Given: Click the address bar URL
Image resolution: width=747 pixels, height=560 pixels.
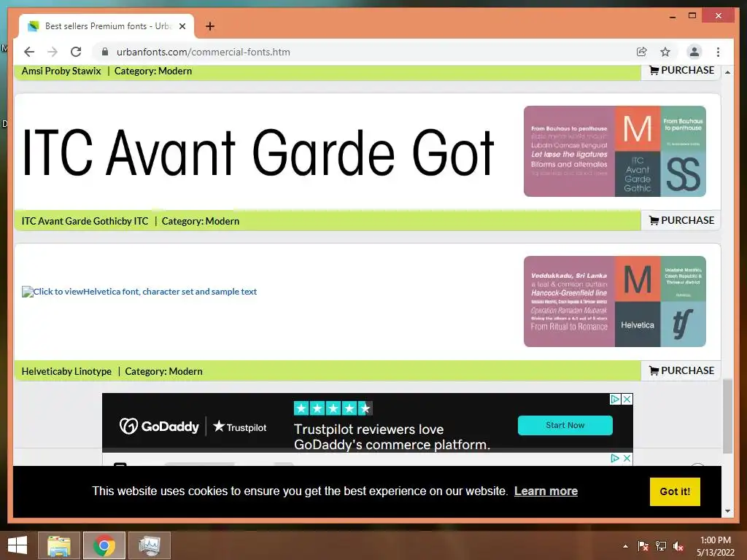Looking at the screenshot, I should point(204,52).
